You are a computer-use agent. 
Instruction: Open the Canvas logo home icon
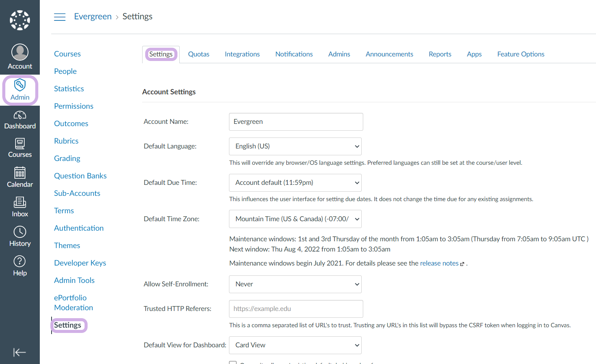[x=20, y=20]
